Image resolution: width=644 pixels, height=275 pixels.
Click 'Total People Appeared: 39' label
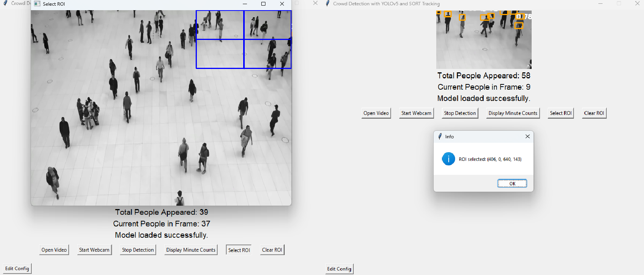(x=162, y=212)
